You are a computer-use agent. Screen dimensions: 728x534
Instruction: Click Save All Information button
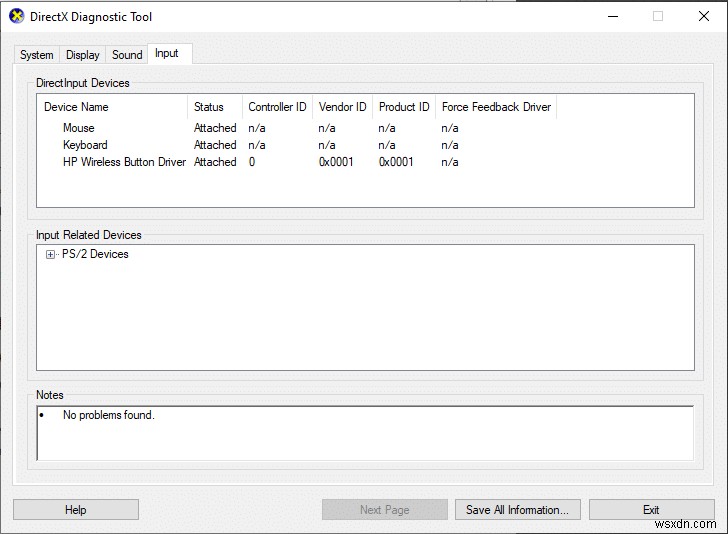[x=517, y=509]
